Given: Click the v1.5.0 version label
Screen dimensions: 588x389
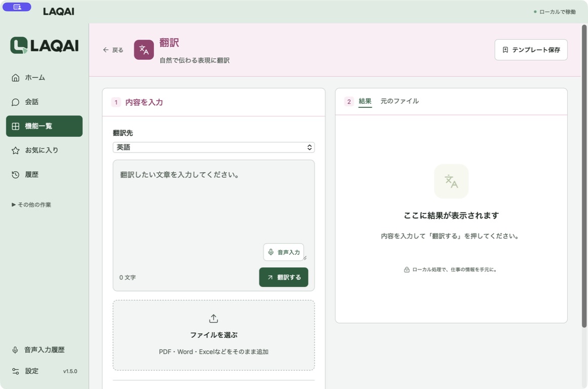Looking at the screenshot, I should (x=70, y=371).
